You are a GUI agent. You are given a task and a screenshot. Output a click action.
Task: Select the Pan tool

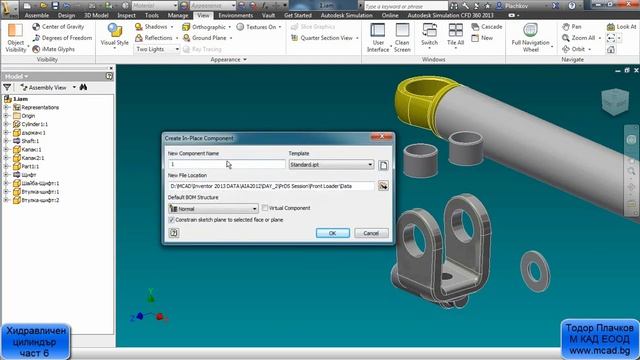[x=571, y=27]
